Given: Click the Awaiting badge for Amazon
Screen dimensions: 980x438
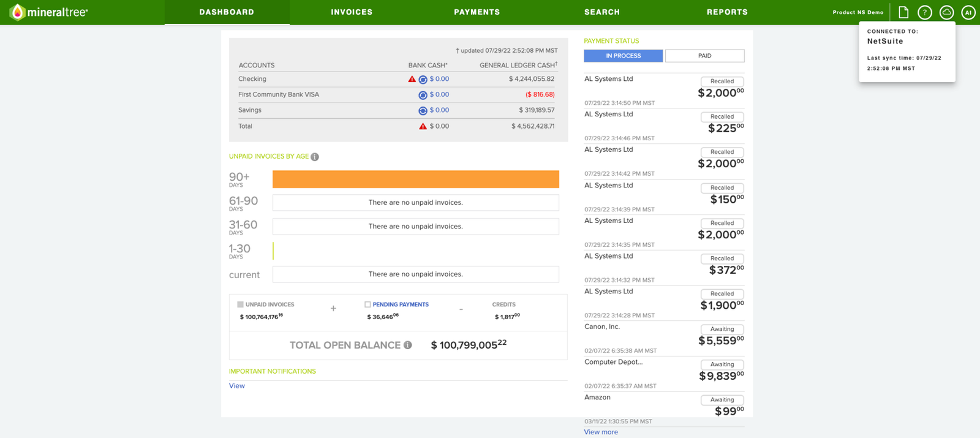Looking at the screenshot, I should tap(722, 400).
